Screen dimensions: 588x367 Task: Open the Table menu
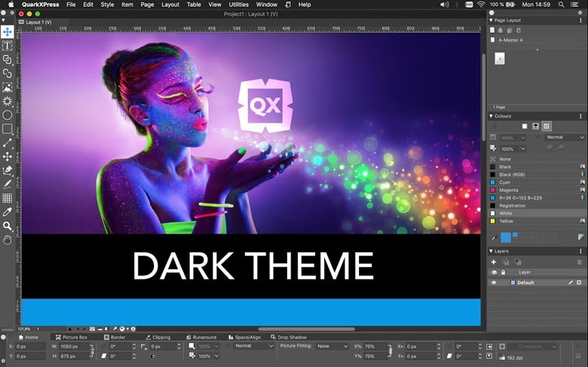[194, 5]
